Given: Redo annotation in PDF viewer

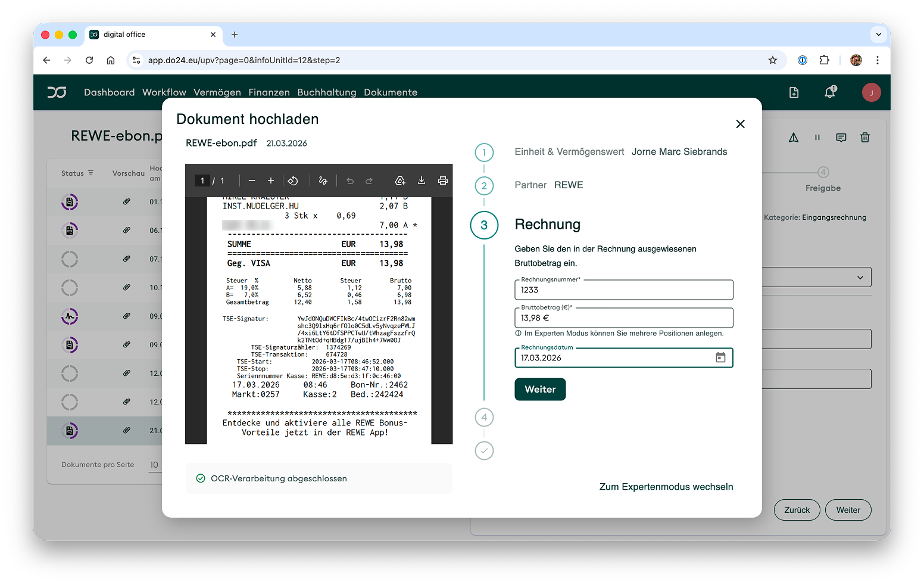Looking at the screenshot, I should point(369,181).
